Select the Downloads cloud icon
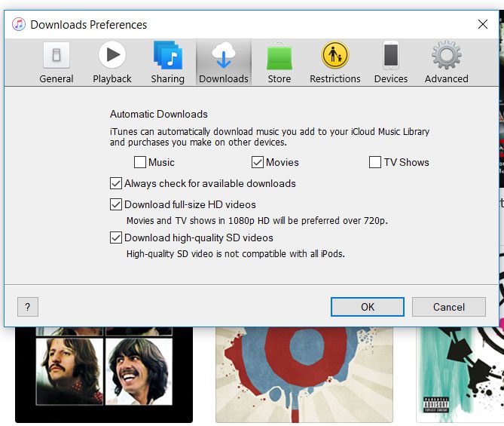 pyautogui.click(x=224, y=62)
